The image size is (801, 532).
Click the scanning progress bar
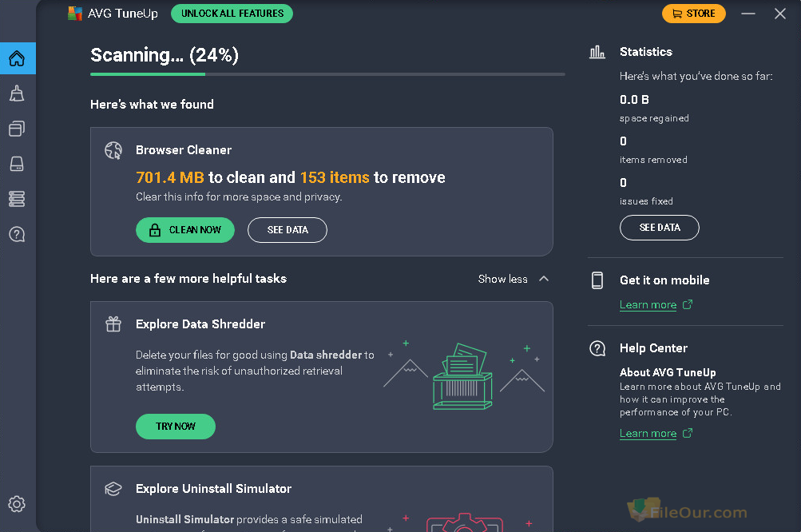point(327,74)
